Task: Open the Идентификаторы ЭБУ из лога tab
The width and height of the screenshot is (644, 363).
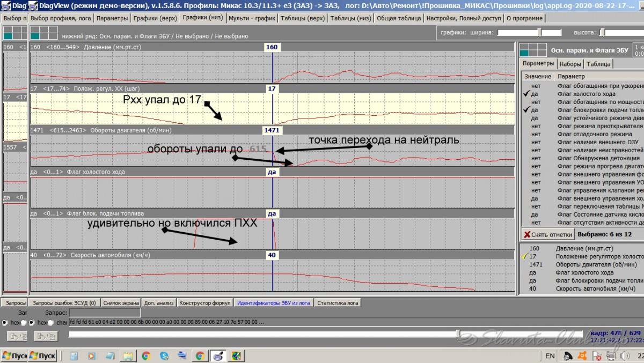Action: click(273, 303)
